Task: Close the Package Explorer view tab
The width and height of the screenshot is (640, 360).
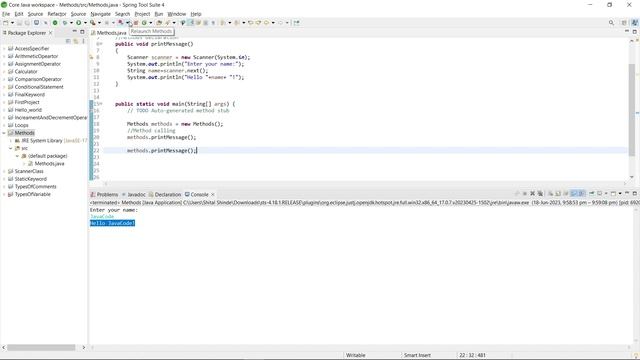Action: pos(51,33)
